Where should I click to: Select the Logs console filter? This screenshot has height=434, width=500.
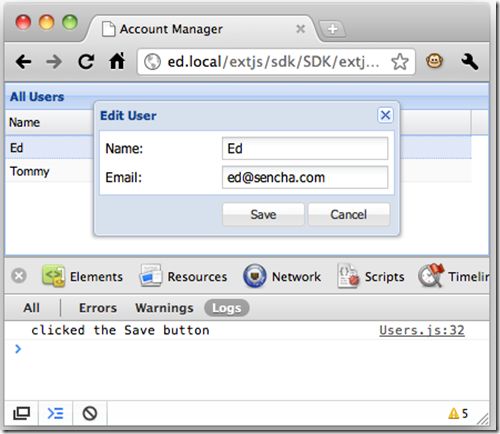[227, 308]
